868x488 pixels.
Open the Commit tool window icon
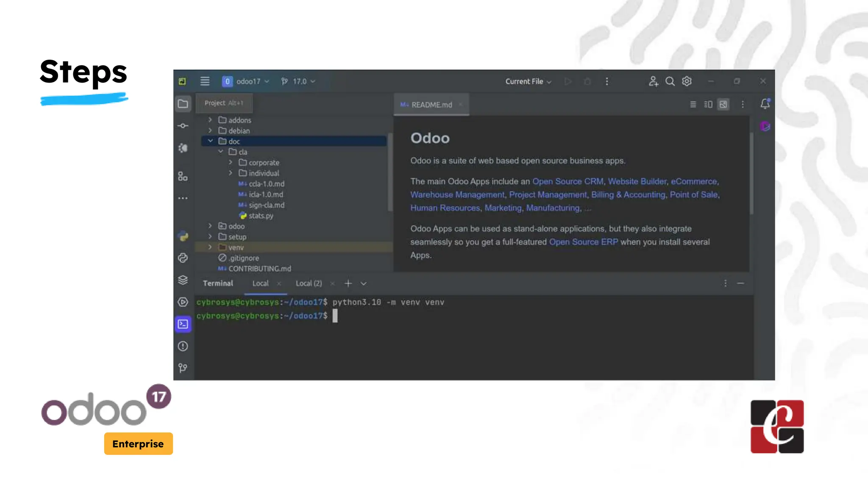click(x=183, y=126)
